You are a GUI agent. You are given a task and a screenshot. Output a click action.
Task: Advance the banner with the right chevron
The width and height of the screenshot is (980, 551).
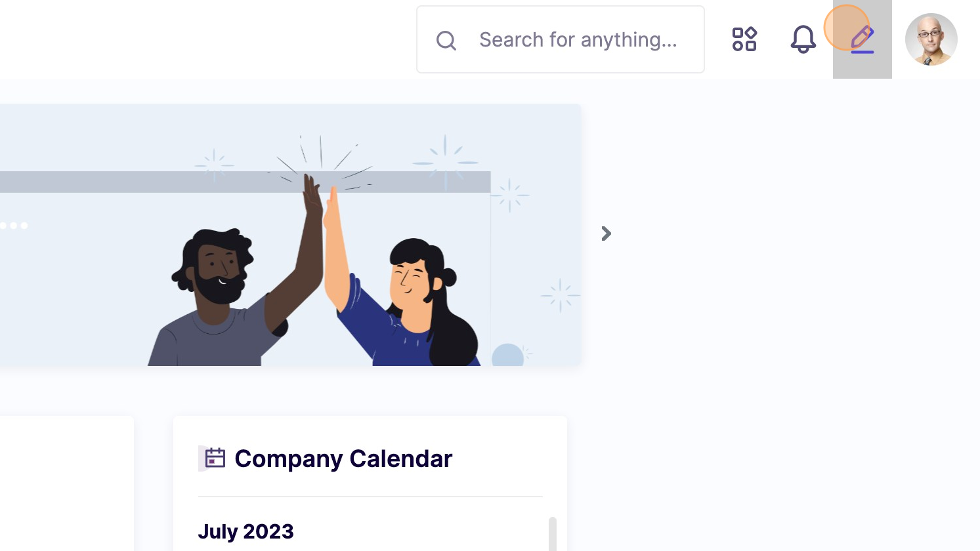pos(607,234)
